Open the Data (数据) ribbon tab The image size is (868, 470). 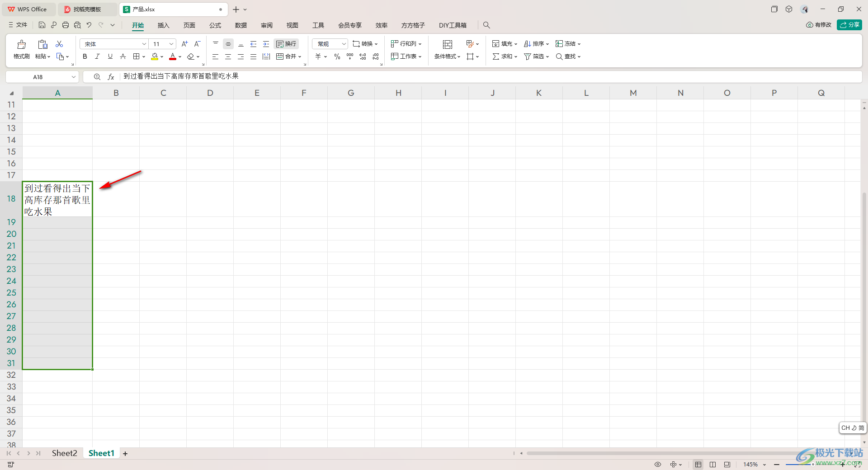coord(241,25)
